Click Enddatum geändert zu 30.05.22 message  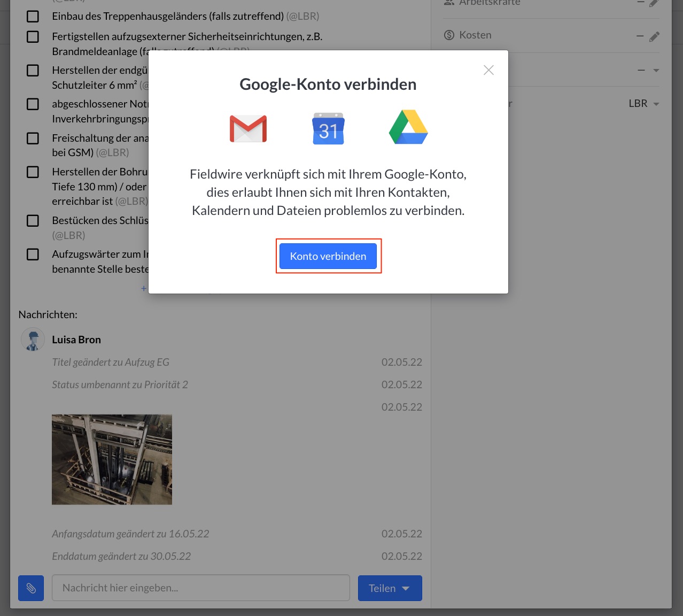pos(121,556)
